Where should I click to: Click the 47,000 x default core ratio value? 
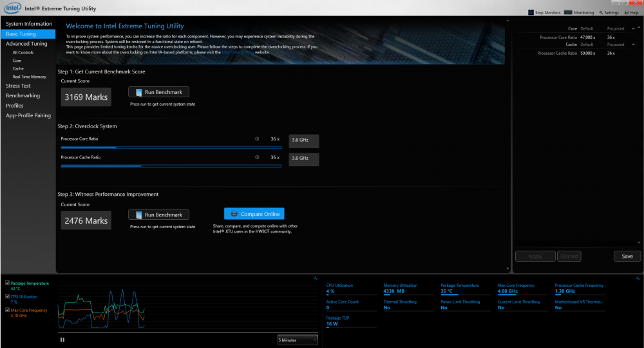tap(588, 37)
